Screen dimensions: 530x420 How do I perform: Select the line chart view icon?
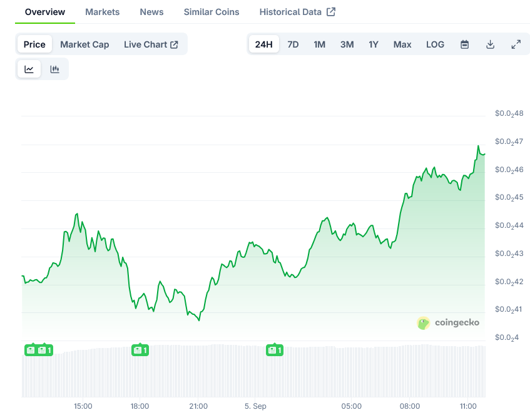29,69
